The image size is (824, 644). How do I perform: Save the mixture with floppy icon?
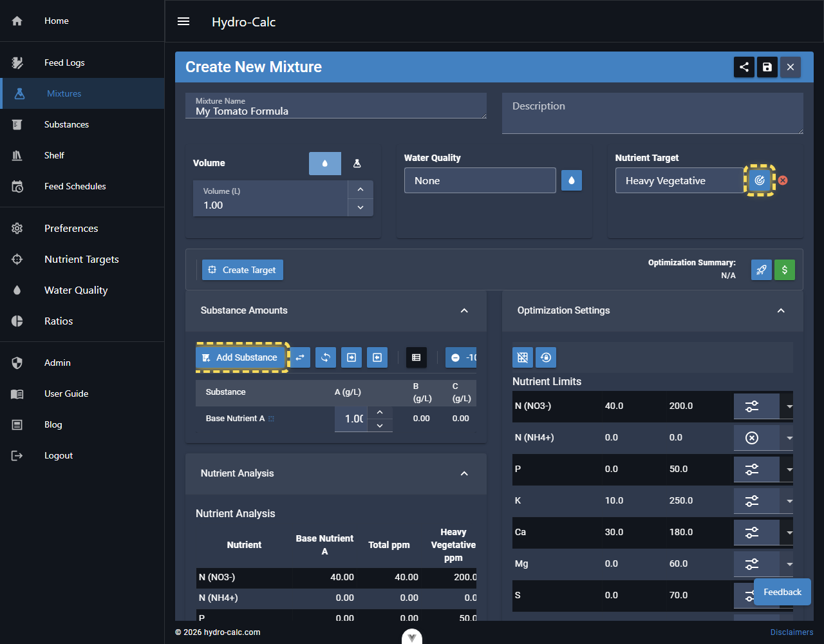pos(767,67)
